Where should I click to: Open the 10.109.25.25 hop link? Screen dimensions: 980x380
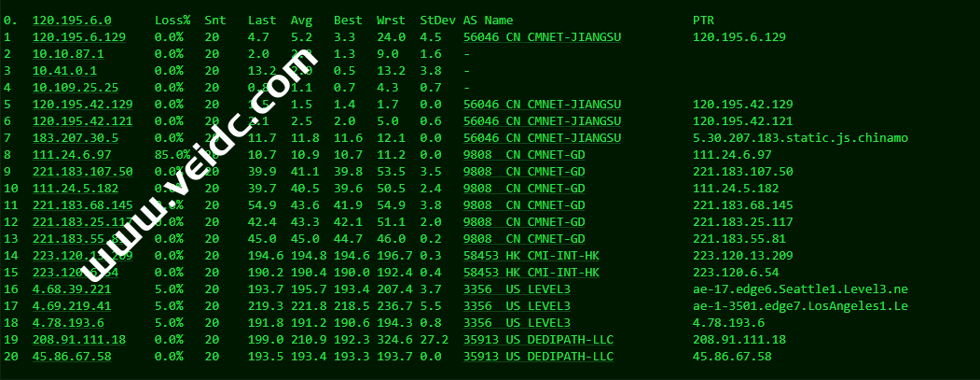[x=75, y=88]
